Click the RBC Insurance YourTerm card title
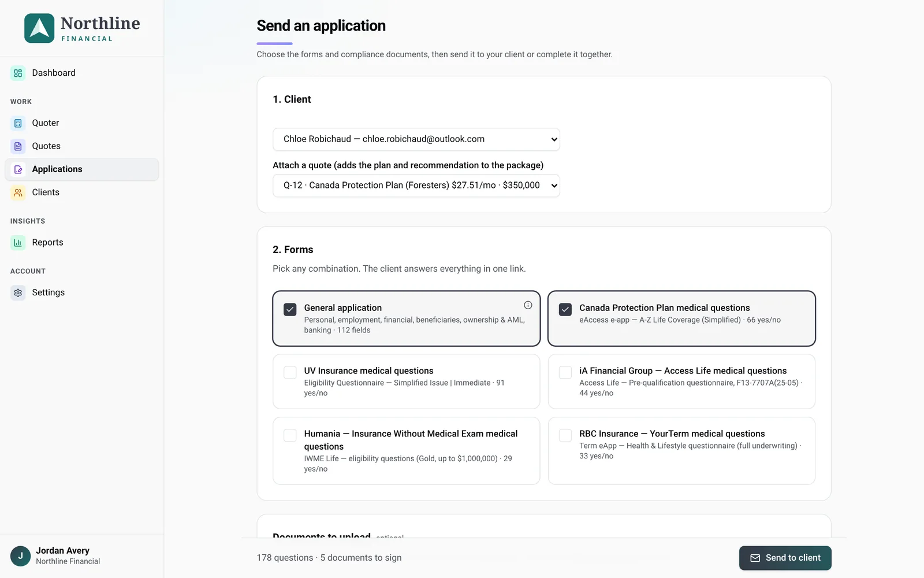Screen dimensions: 924x578 click(x=672, y=434)
